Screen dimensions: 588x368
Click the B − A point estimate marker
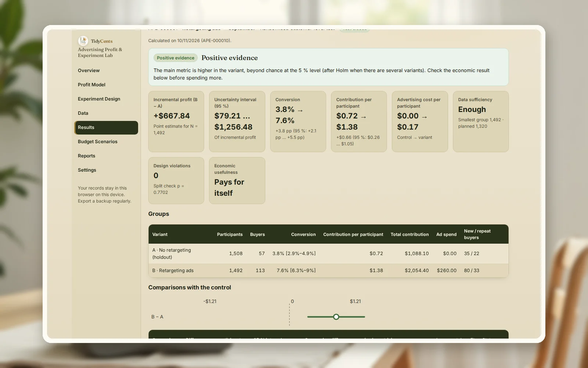pos(336,317)
